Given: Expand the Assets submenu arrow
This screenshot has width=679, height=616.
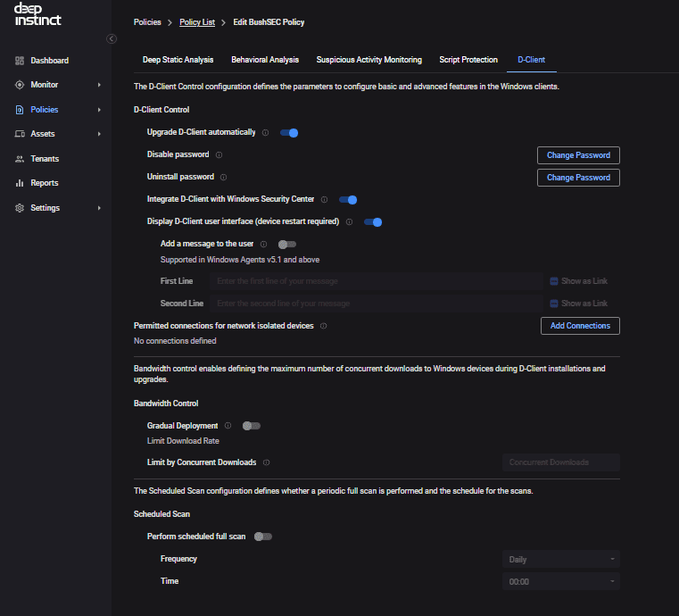Looking at the screenshot, I should [99, 134].
